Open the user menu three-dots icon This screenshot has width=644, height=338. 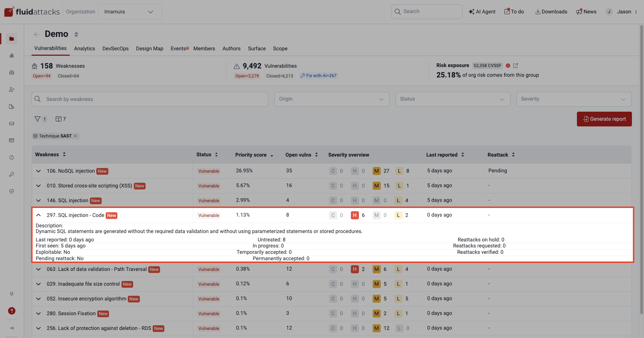pyautogui.click(x=636, y=12)
